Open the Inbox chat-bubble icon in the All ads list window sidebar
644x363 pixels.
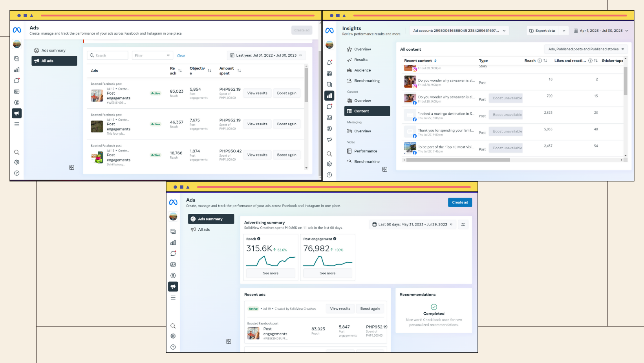point(16,81)
